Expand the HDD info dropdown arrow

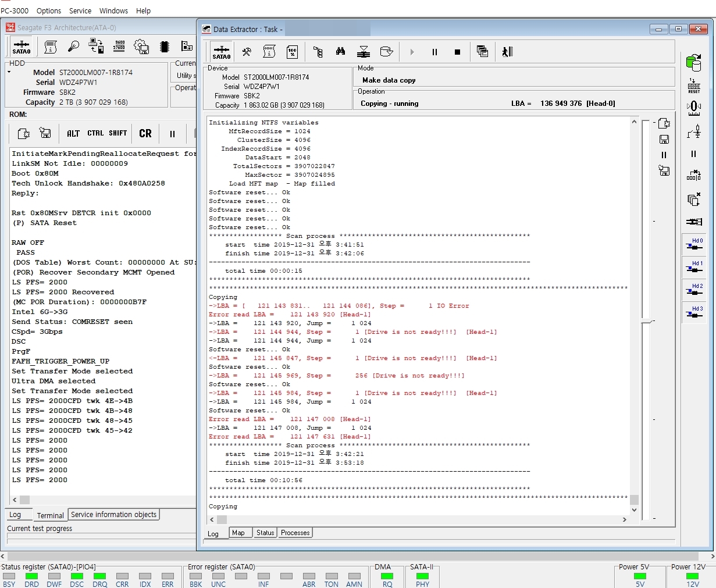[x=9, y=72]
